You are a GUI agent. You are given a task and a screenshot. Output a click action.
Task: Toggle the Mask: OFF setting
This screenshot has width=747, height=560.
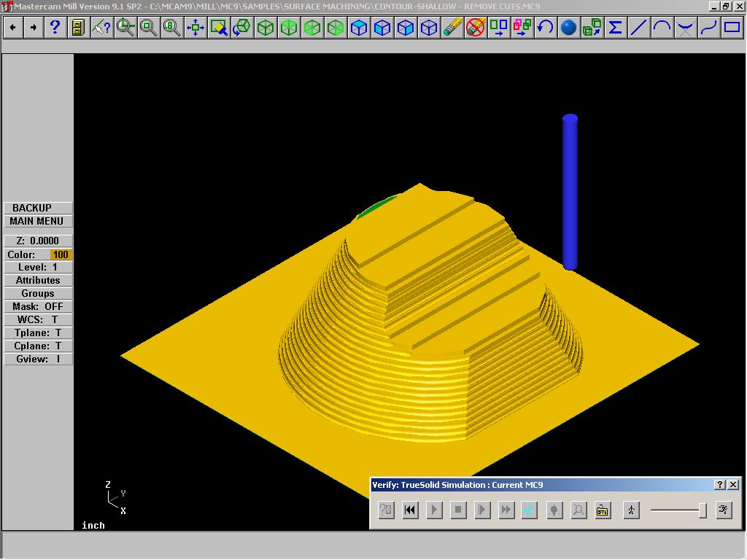tap(38, 306)
